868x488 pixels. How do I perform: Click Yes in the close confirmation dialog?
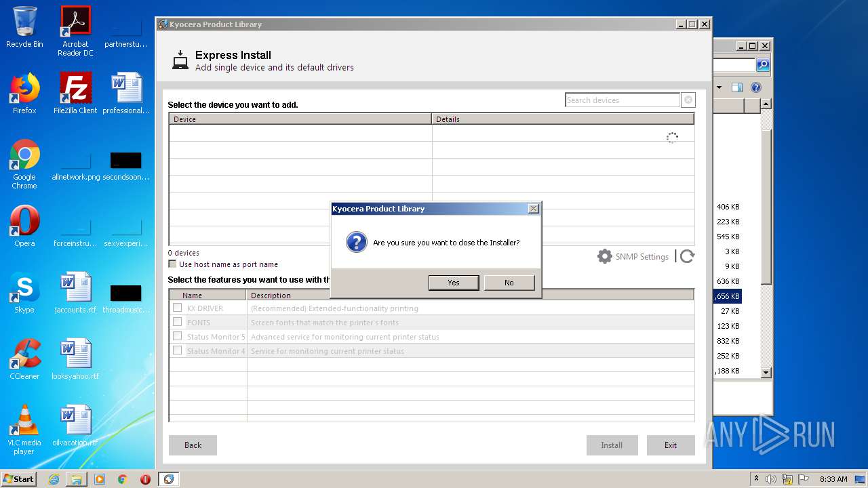(x=454, y=283)
